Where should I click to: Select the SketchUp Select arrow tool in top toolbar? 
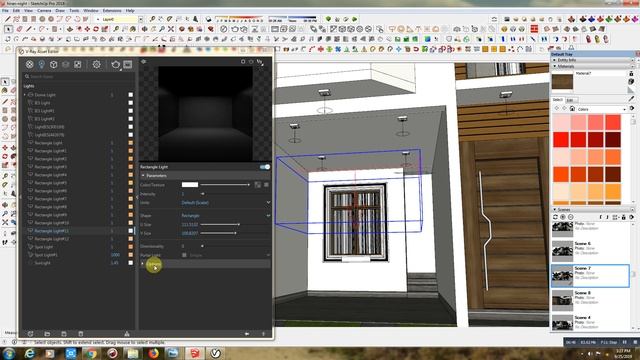[8, 29]
